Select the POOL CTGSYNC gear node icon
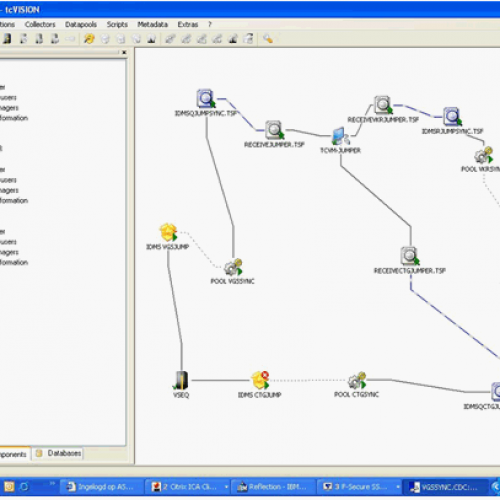Image resolution: width=500 pixels, height=500 pixels. point(357,381)
